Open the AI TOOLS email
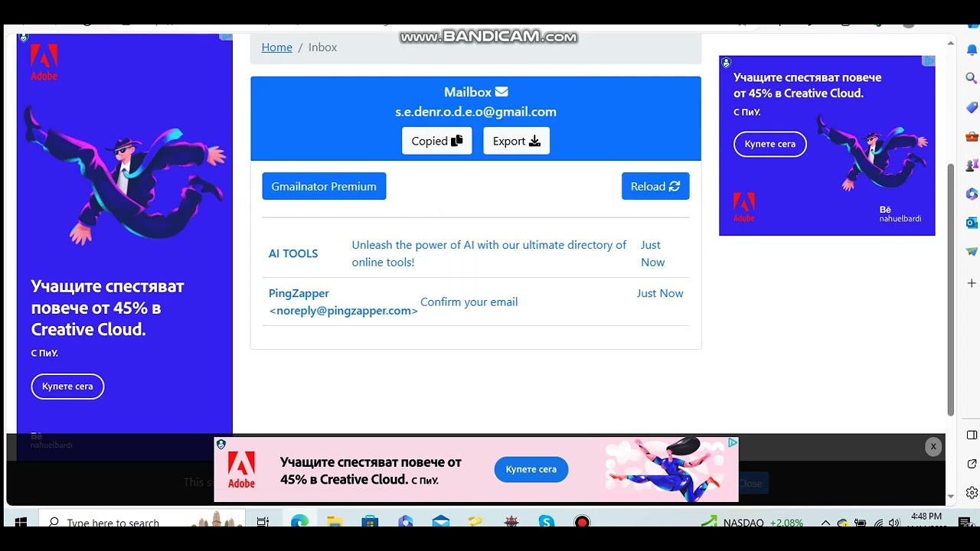This screenshot has width=980, height=551. 475,253
